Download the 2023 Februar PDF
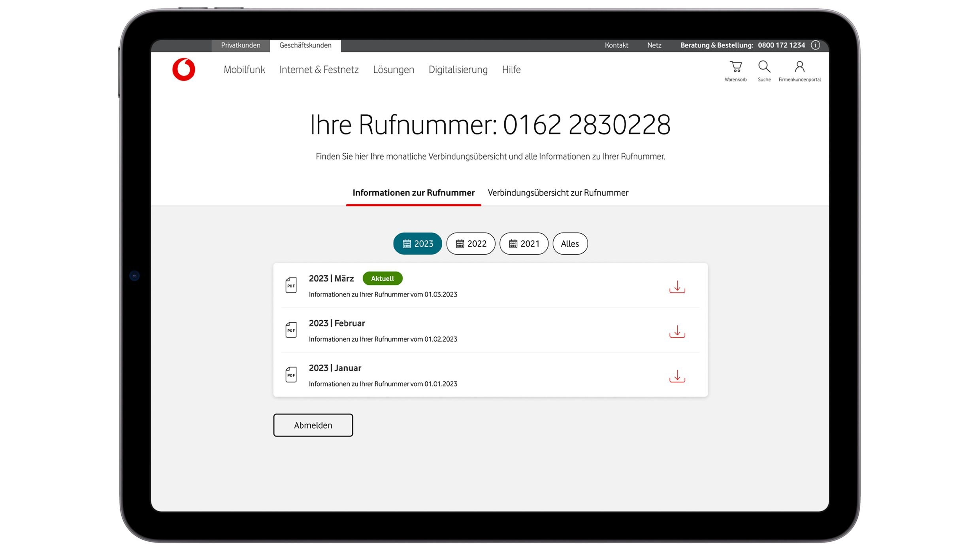The height and width of the screenshot is (552, 980). click(677, 331)
